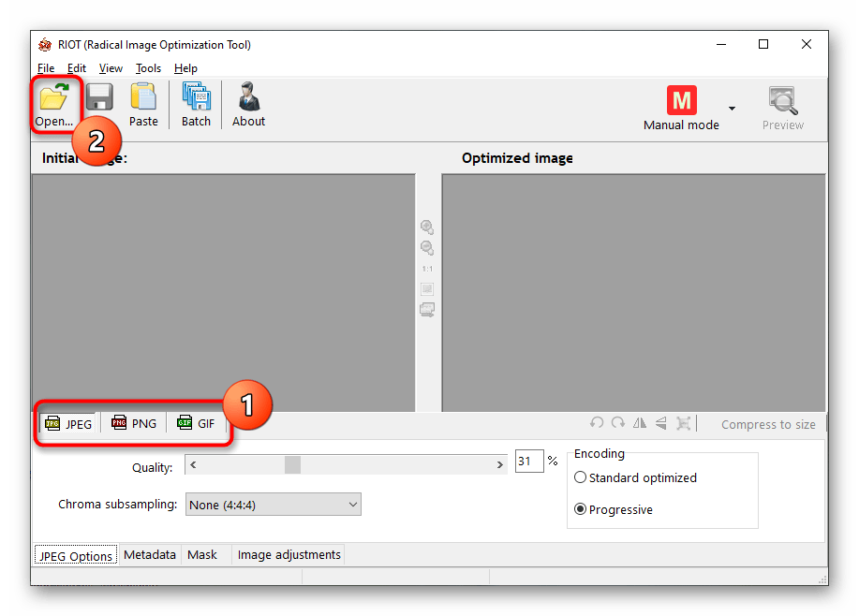Open the View menu

[x=111, y=68]
